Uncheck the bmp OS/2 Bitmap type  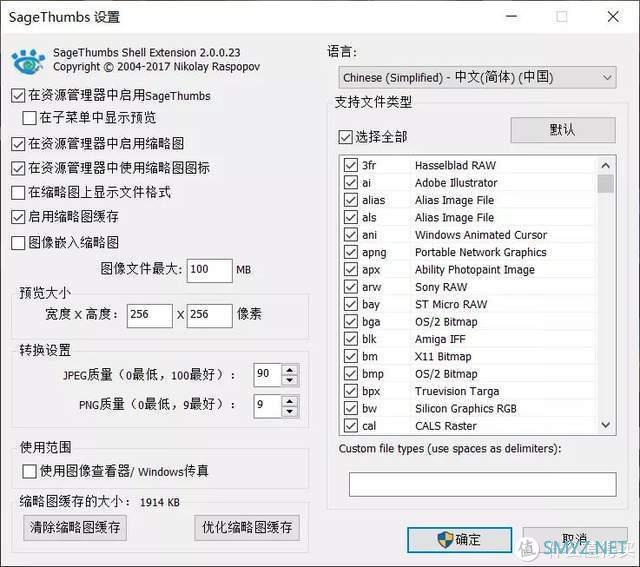tap(351, 373)
